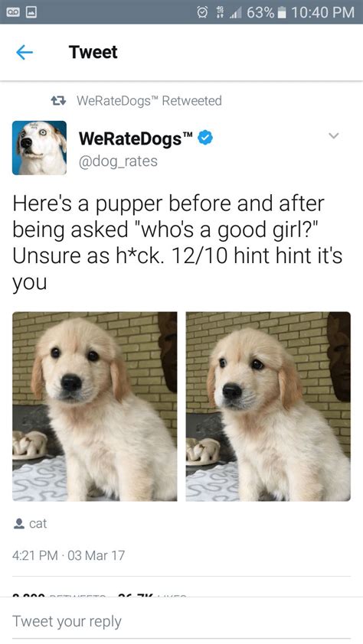The width and height of the screenshot is (363, 644).
Task: Tap the signal strength icon
Action: click(x=237, y=13)
